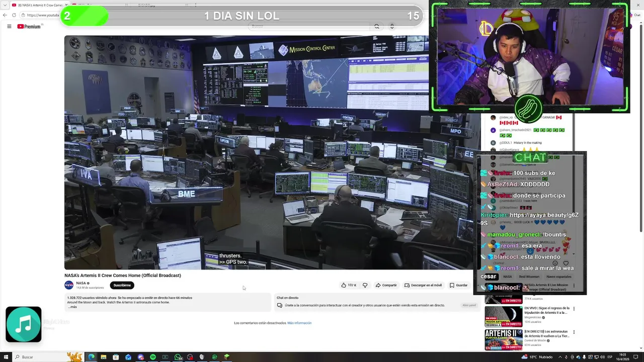The width and height of the screenshot is (644, 362).
Task: Open the Más información link
Action: (x=299, y=323)
